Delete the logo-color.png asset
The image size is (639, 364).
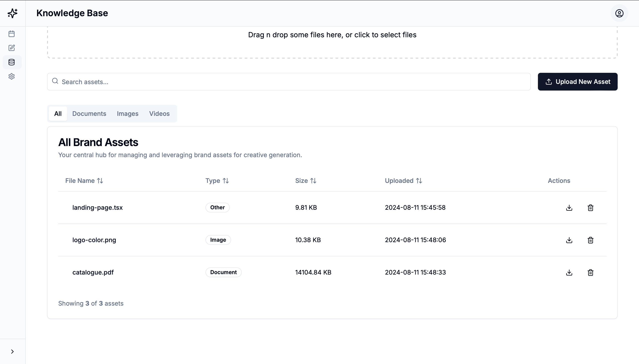[x=590, y=240]
